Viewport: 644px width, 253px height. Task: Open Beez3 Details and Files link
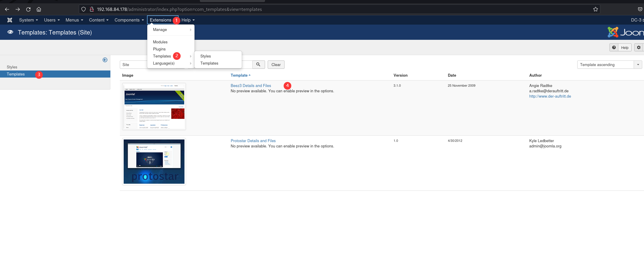[251, 86]
